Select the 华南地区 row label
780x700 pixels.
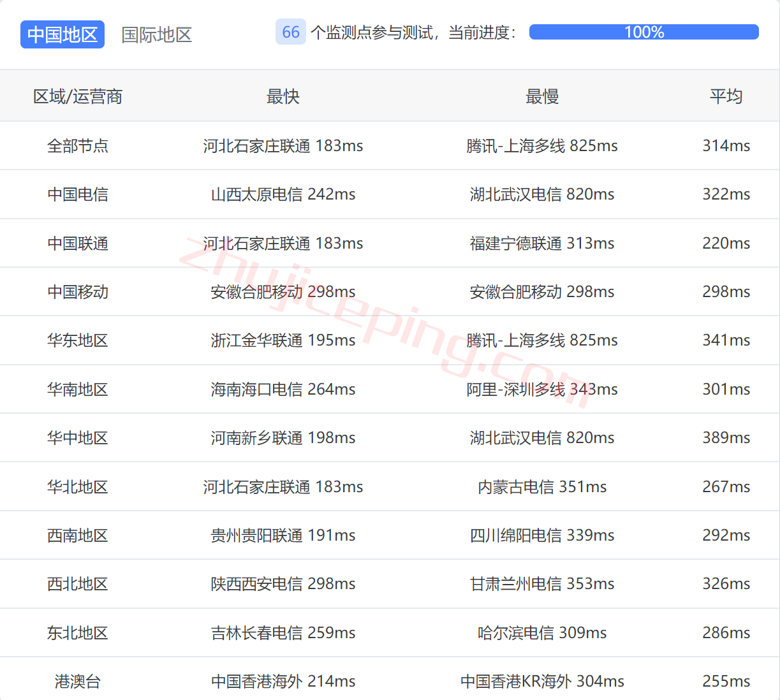click(x=78, y=389)
